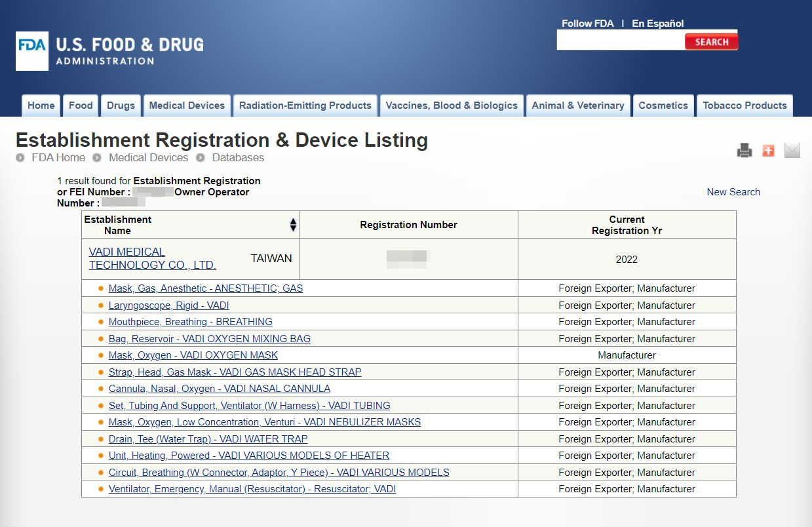This screenshot has width=812, height=527.
Task: Open the Drugs tab
Action: coord(121,106)
